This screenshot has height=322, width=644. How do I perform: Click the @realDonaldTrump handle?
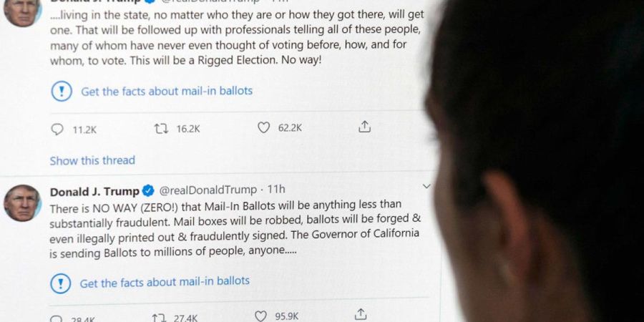tap(207, 190)
